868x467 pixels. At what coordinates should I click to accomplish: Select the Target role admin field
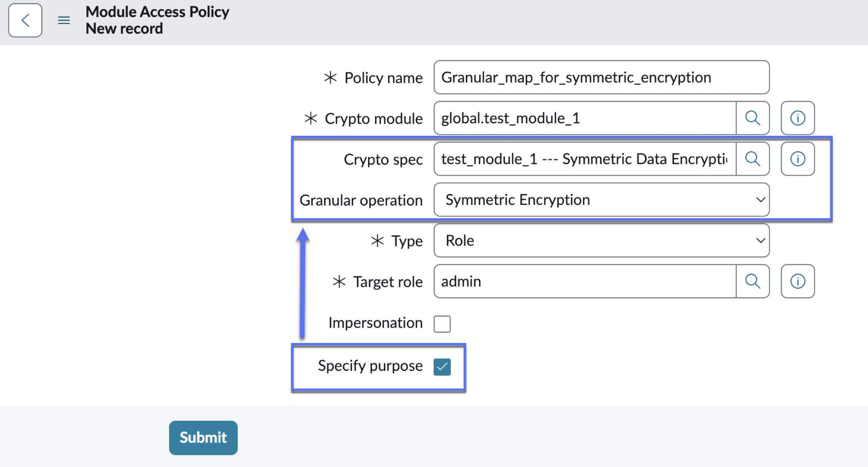[585, 281]
